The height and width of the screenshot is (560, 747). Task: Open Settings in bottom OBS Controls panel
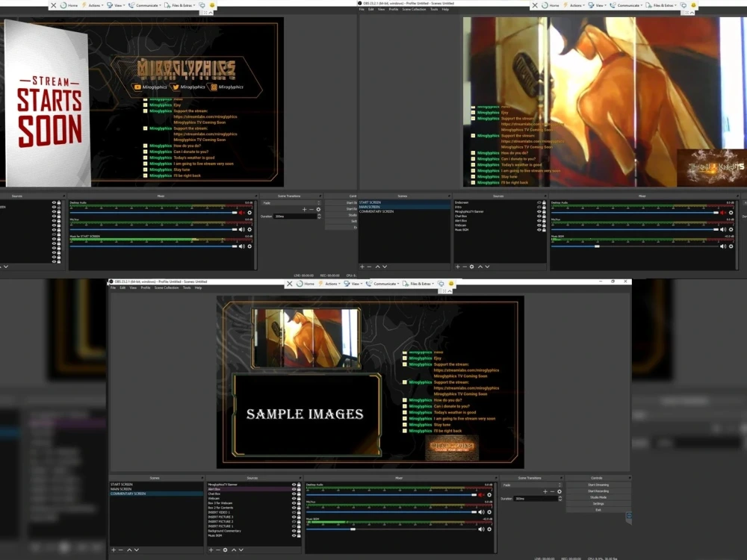coord(598,503)
